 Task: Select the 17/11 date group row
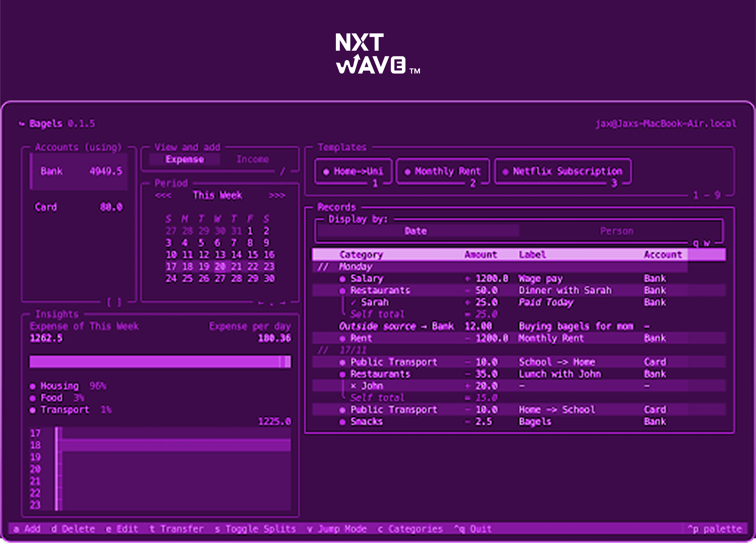coord(519,350)
